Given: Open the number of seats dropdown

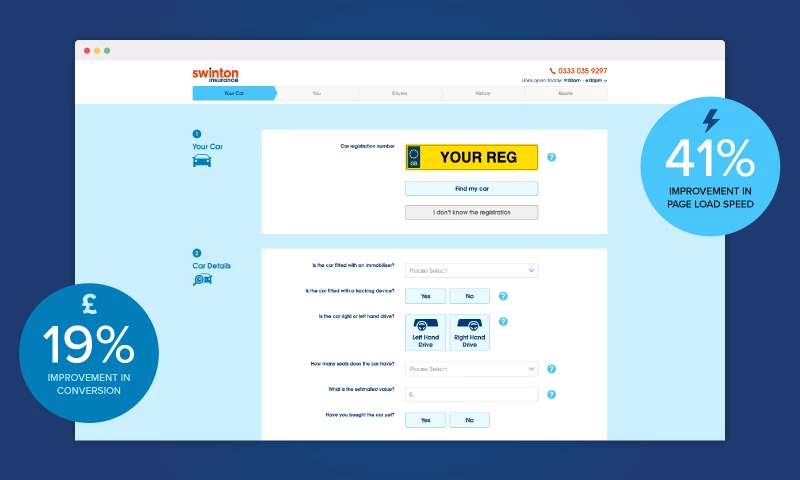Looking at the screenshot, I should [471, 369].
